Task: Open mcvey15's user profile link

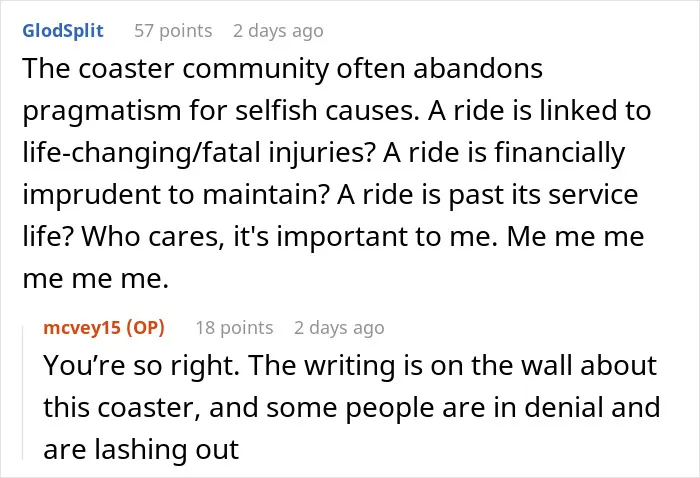Action: tap(82, 328)
